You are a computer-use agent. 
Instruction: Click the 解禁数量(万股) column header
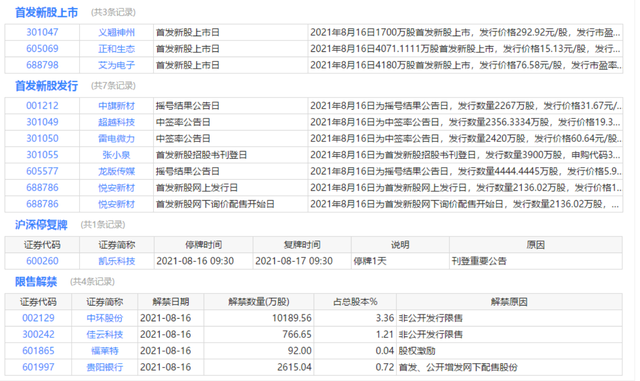259,302
